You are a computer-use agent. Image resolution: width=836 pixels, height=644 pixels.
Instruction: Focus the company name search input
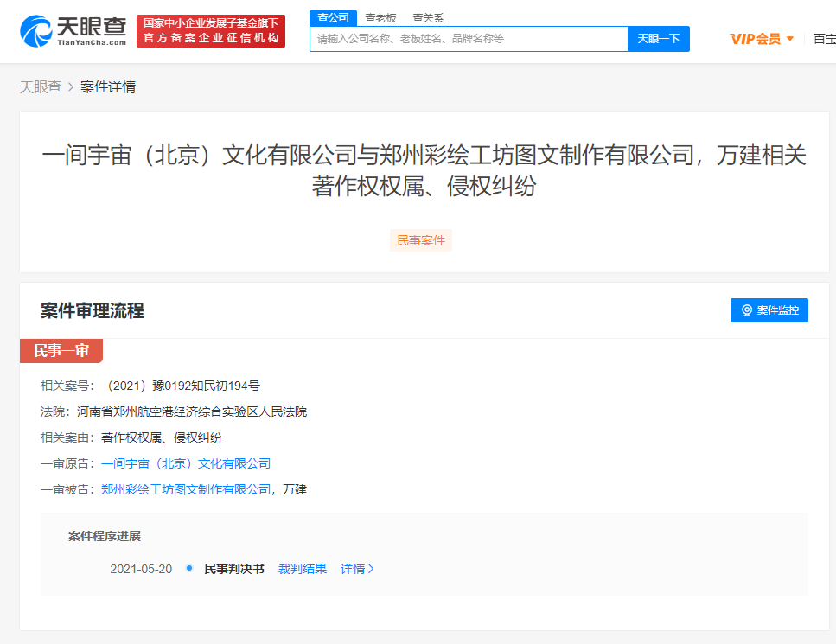point(469,39)
